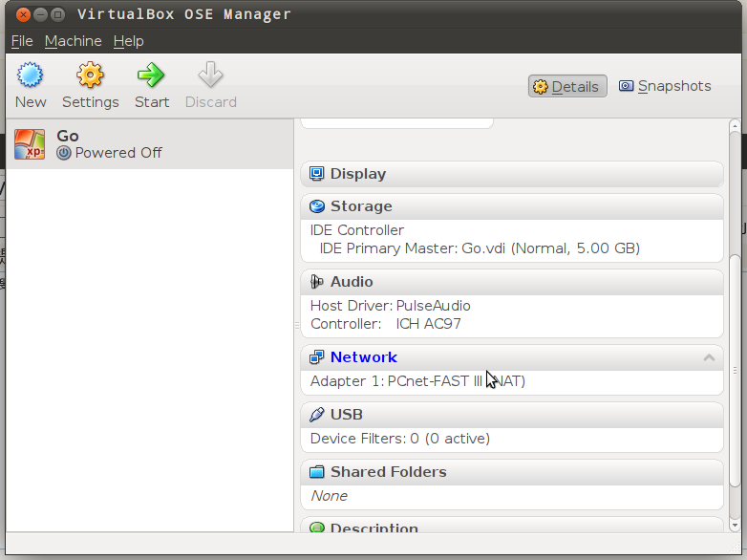Viewport: 747px width, 560px height.
Task: Open the Machine menu
Action: [74, 41]
